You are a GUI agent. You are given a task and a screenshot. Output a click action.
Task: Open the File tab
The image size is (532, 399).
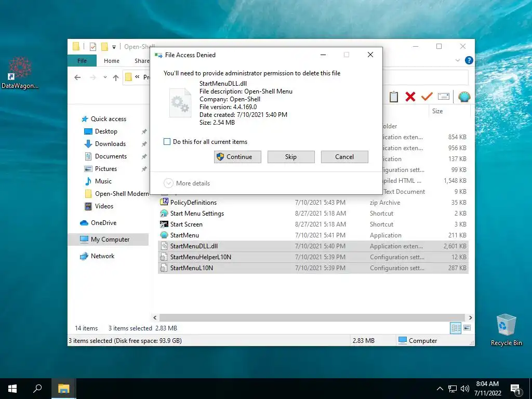[x=82, y=61]
